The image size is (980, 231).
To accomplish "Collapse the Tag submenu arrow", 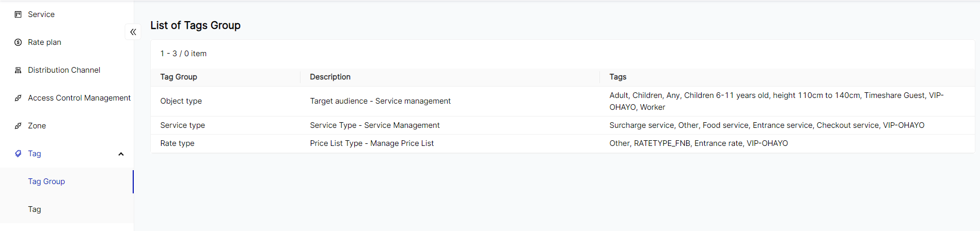I will (121, 154).
